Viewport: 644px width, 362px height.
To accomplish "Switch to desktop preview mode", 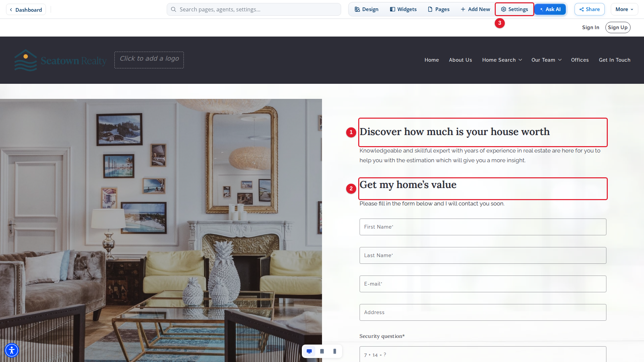I will (x=309, y=351).
